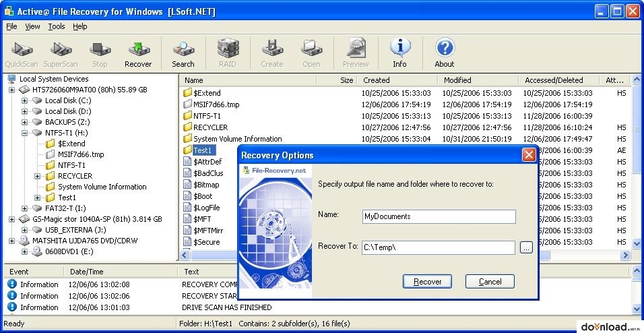This screenshot has width=644, height=333.
Task: Collapse the NTFS-T1 (H:) tree node
Action: (25, 133)
